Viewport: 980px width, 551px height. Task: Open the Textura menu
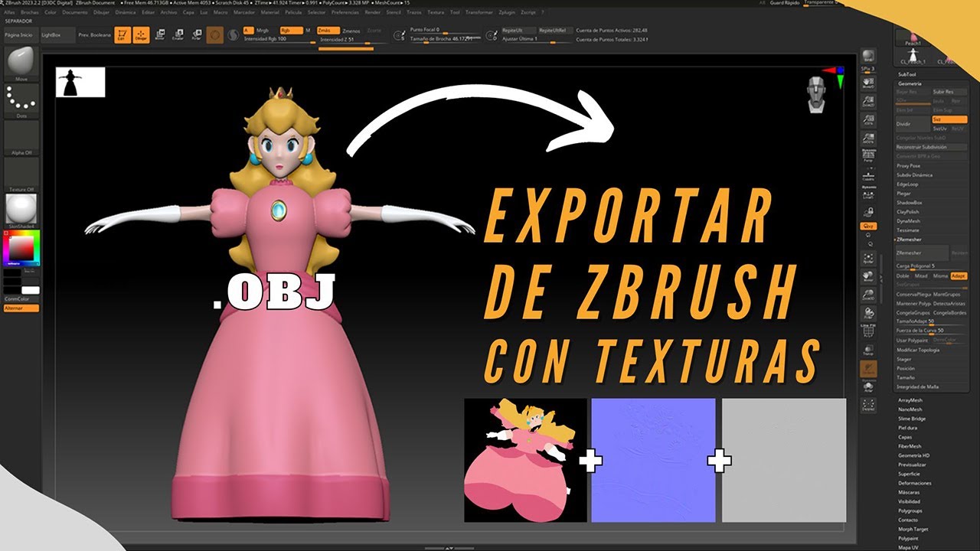click(436, 12)
